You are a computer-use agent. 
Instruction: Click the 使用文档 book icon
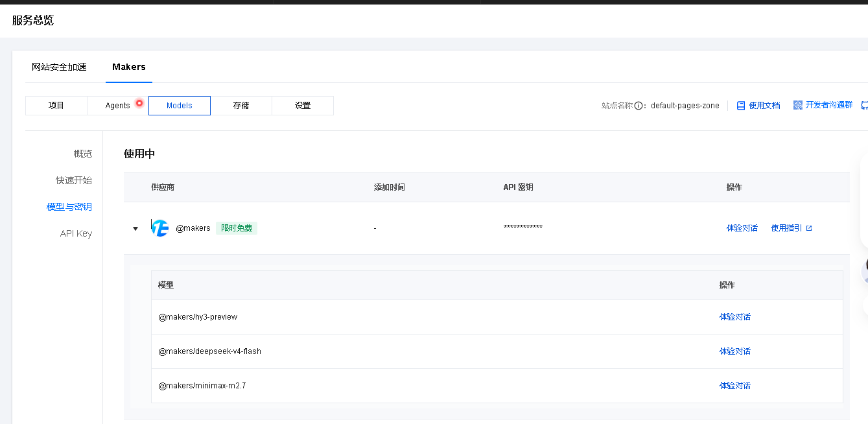coord(741,106)
